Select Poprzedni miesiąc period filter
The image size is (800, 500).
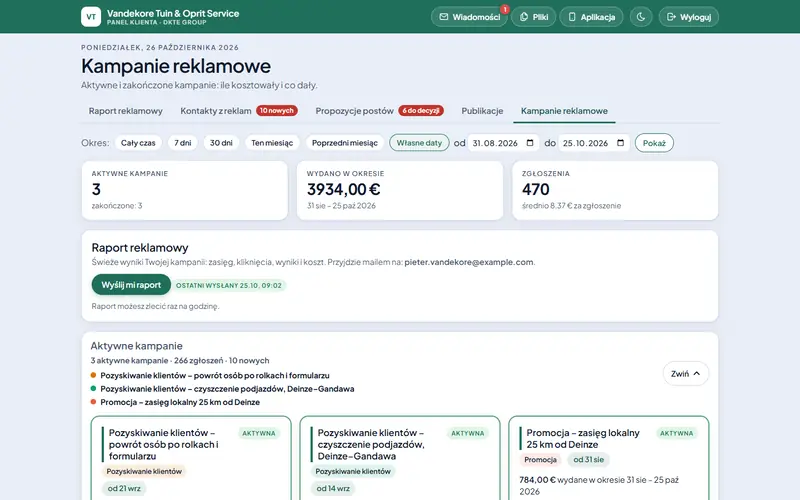345,143
